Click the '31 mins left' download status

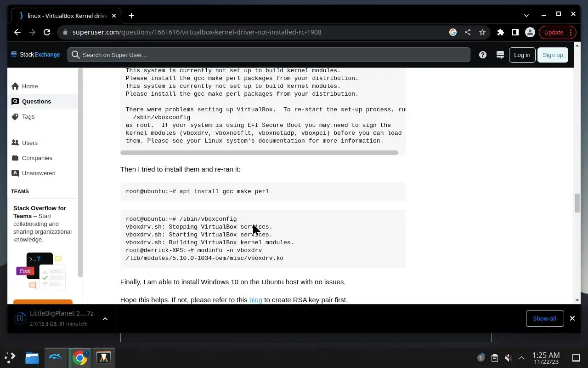click(x=73, y=324)
